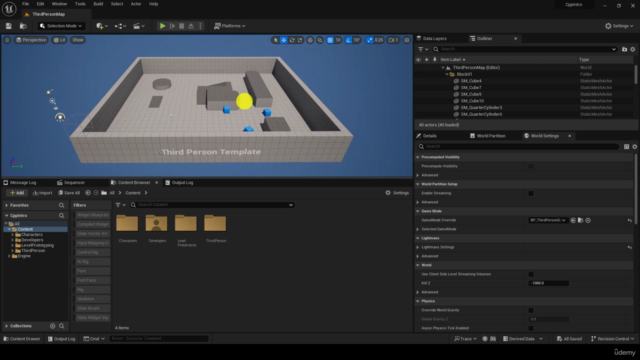Create a new folder in Outliner

point(624,49)
